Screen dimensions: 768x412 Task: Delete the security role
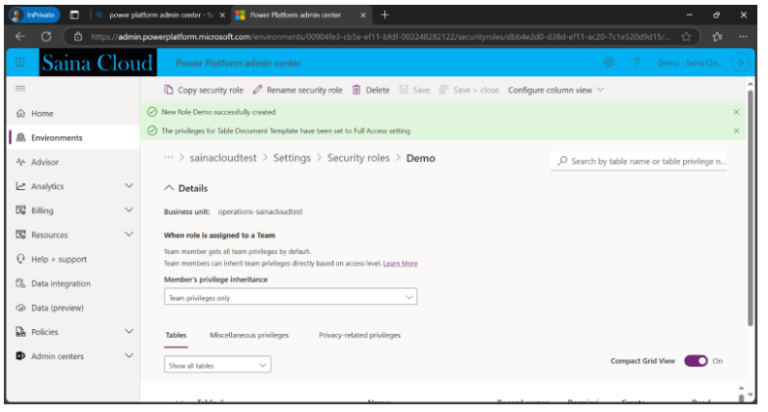click(x=371, y=90)
